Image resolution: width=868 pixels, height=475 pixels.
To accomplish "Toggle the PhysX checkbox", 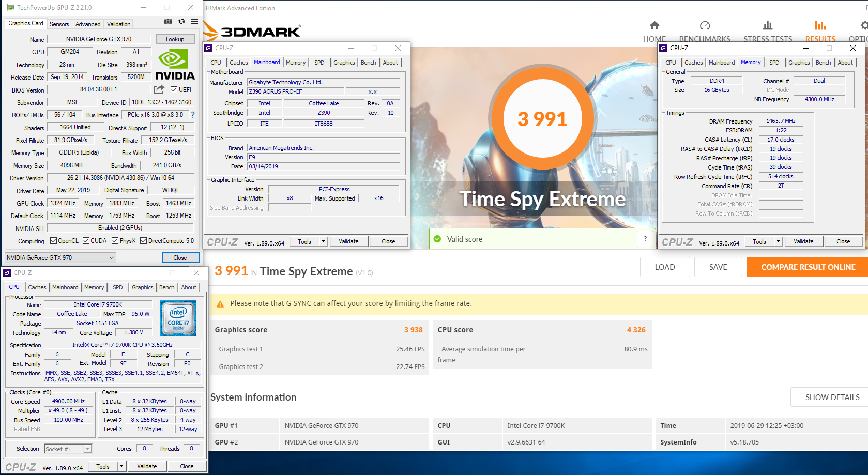I will (x=115, y=241).
